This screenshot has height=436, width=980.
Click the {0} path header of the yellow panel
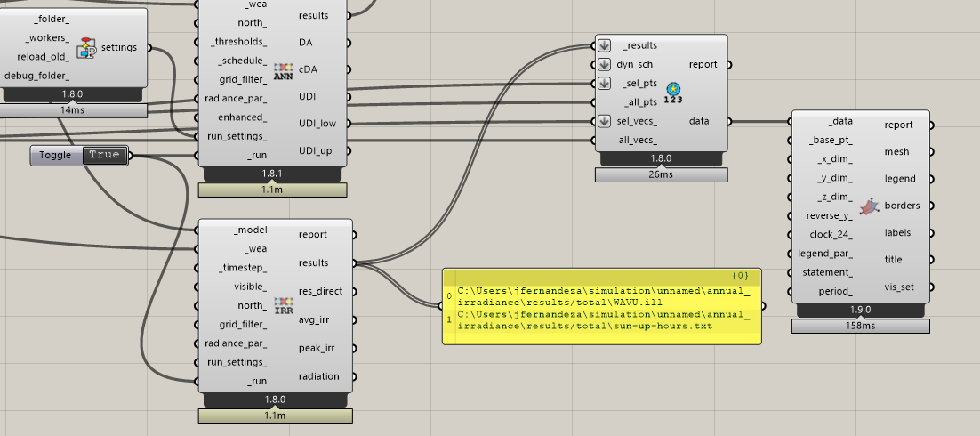(739, 276)
